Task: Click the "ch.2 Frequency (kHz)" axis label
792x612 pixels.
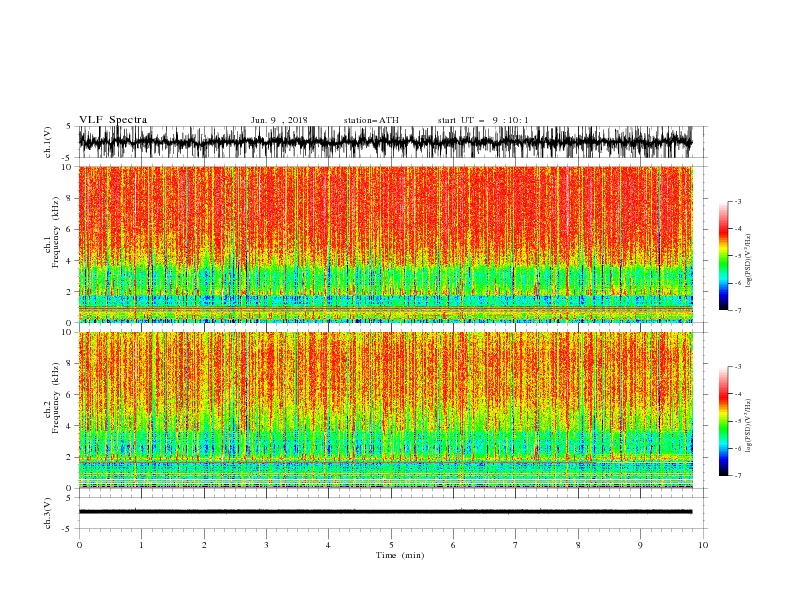Action: [52, 397]
